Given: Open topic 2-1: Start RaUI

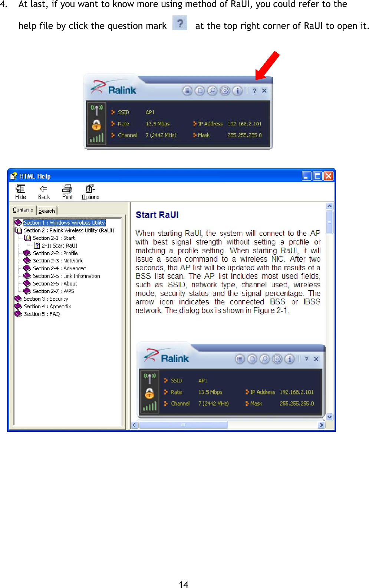Looking at the screenshot, I should point(59,246).
